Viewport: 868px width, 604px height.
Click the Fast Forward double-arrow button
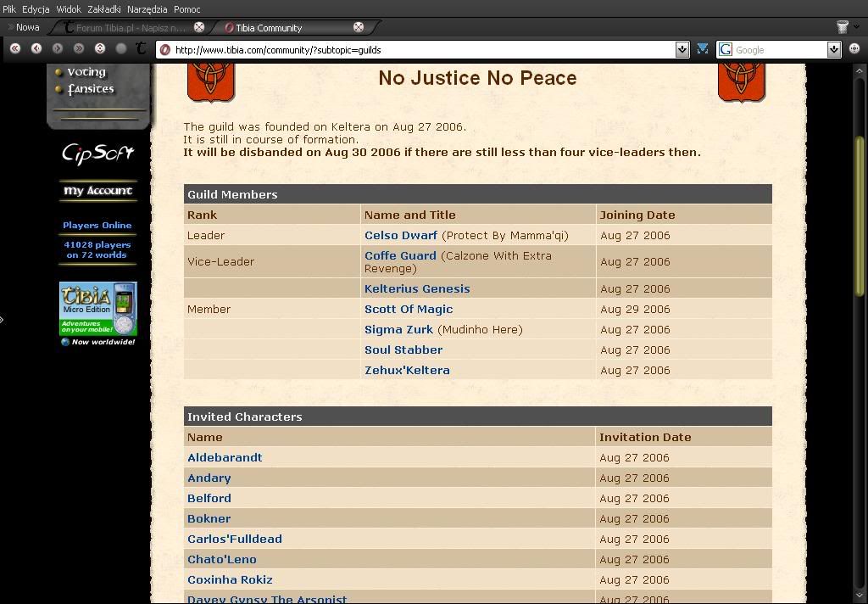[x=79, y=48]
